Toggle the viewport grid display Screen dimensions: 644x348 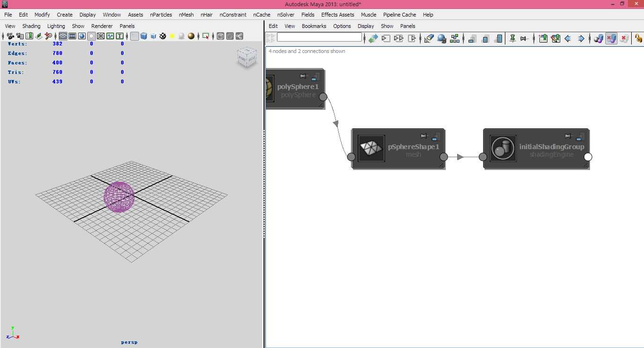coord(63,36)
